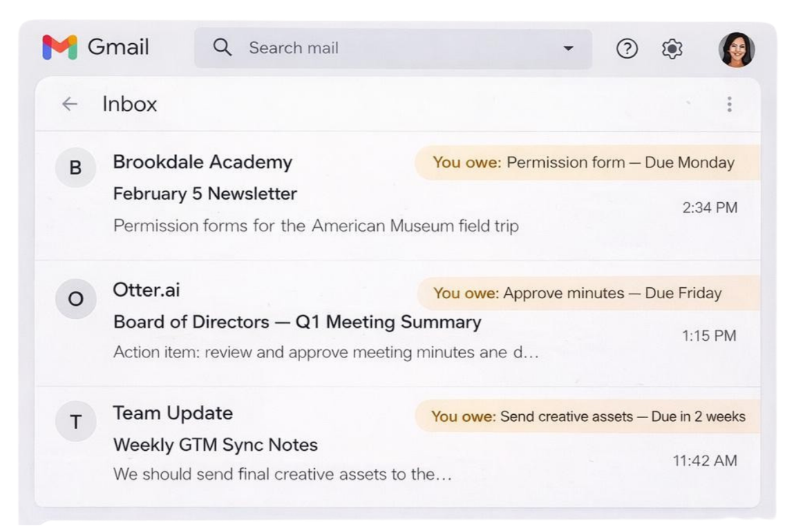Image resolution: width=785 pixels, height=532 pixels.
Task: Click the Team Update sender avatar
Action: pos(76,421)
